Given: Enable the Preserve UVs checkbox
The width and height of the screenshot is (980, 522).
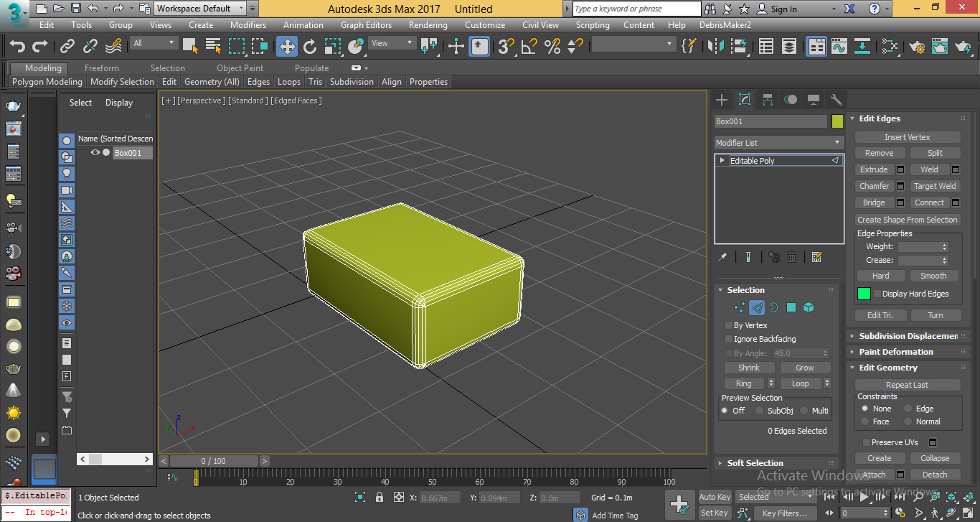Looking at the screenshot, I should click(x=866, y=442).
